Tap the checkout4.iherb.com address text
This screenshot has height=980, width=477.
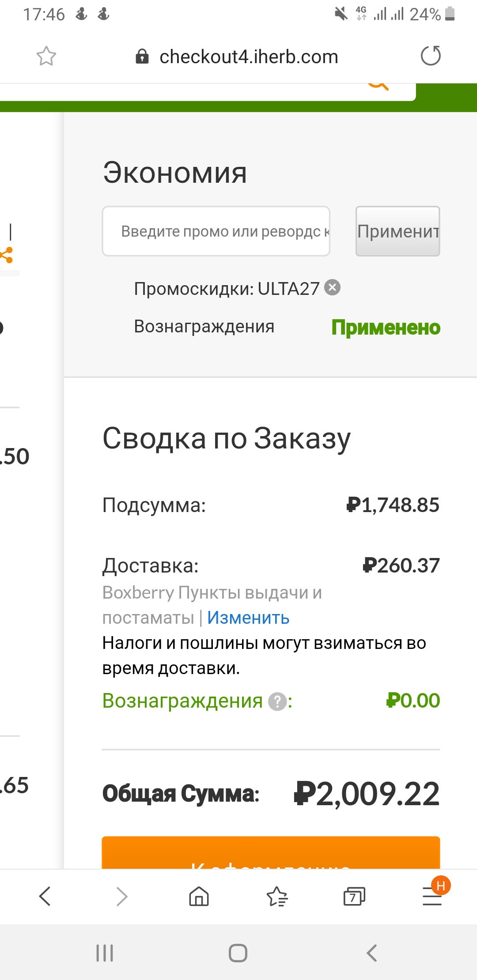pyautogui.click(x=249, y=57)
